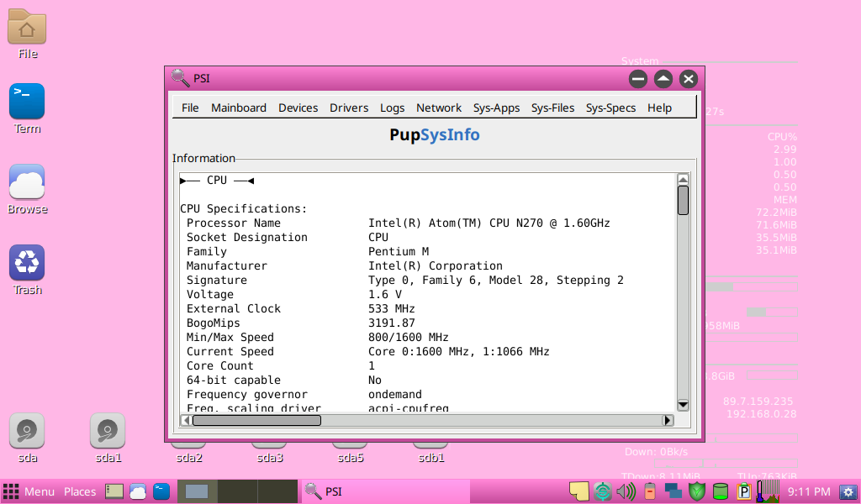Viewport: 861px width, 504px height.
Task: Open the Mainboard menu
Action: click(x=238, y=108)
